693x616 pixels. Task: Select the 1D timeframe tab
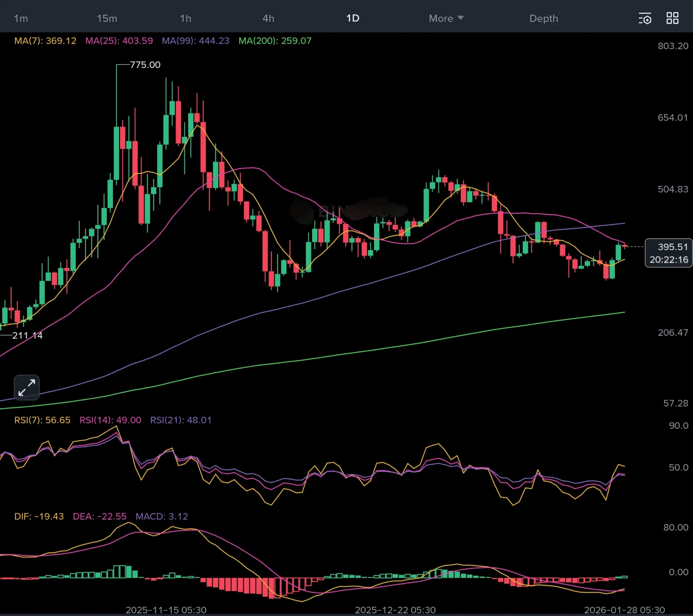pos(353,18)
